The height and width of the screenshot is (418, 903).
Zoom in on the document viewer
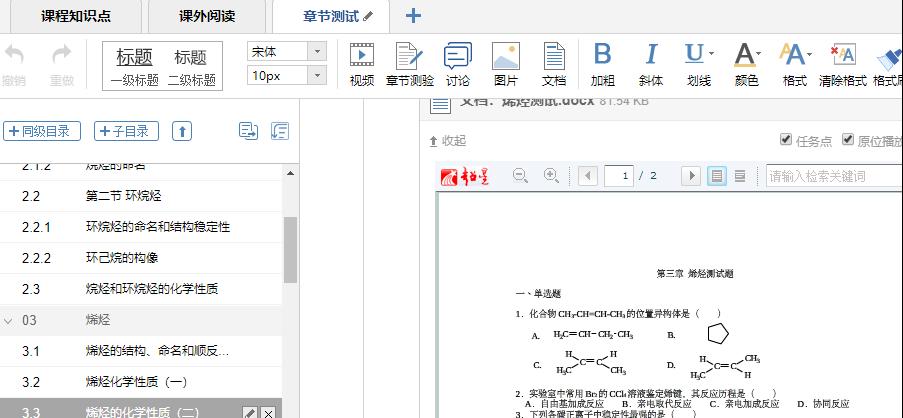(551, 176)
